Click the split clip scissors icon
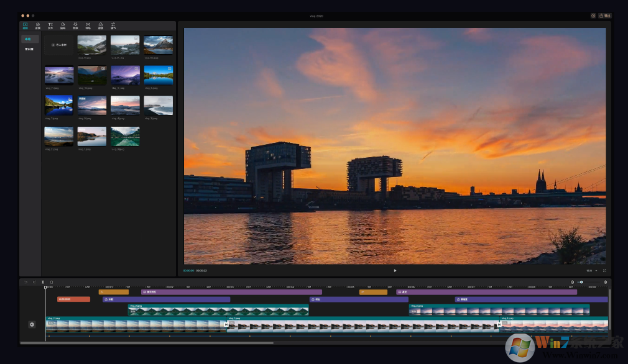 pos(43,282)
